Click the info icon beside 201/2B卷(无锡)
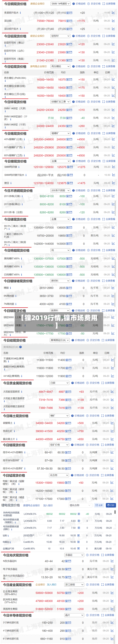This screenshot has height=644, width=118. coord(22,196)
